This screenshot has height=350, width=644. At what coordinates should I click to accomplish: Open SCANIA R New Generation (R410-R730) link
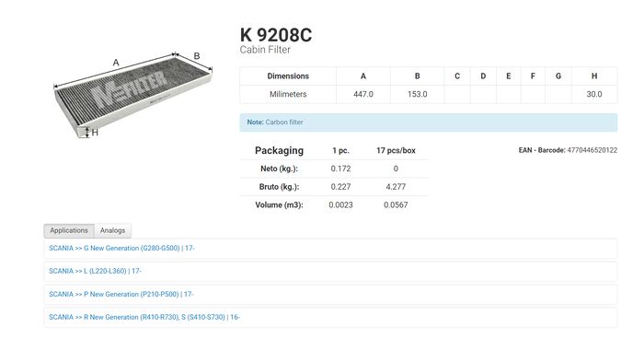pos(144,317)
